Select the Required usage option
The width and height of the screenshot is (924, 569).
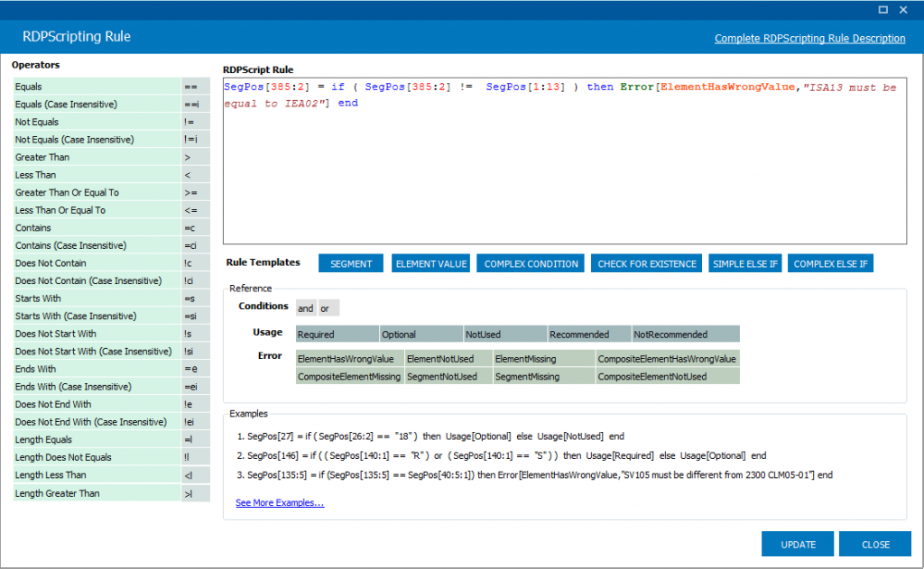(x=337, y=333)
